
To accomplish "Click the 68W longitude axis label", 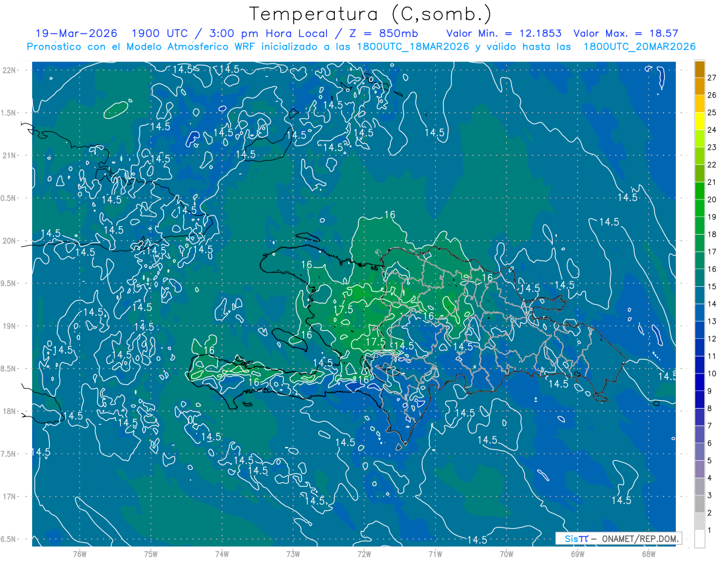I will point(648,554).
